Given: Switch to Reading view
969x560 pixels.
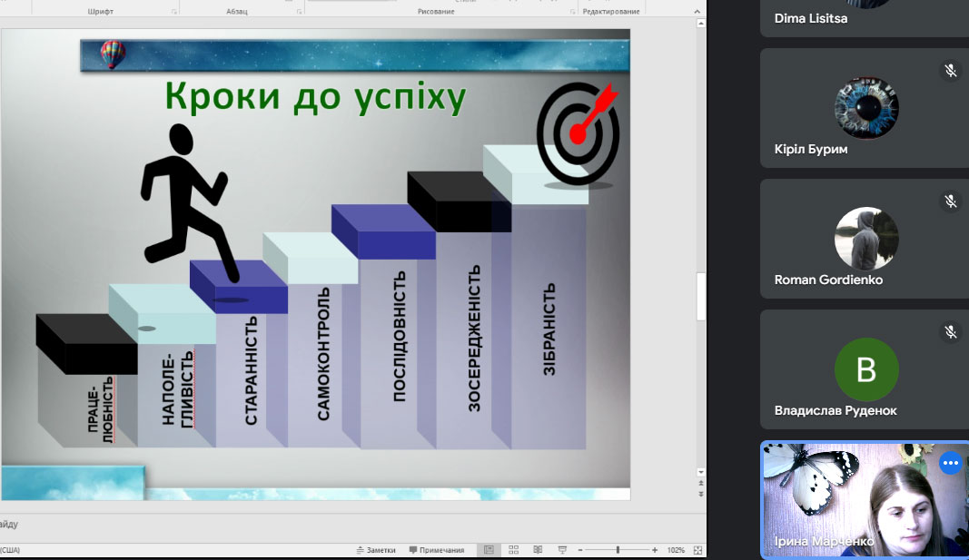Looking at the screenshot, I should [538, 549].
